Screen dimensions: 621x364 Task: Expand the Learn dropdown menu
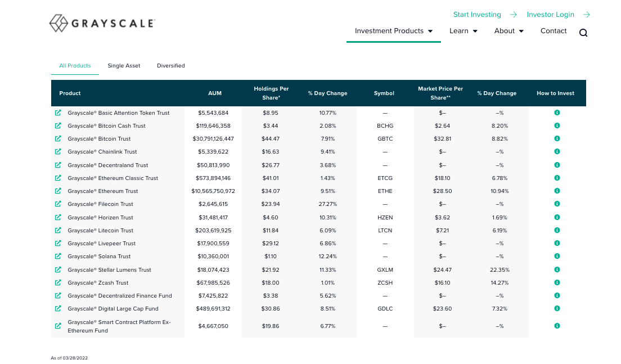coord(463,31)
